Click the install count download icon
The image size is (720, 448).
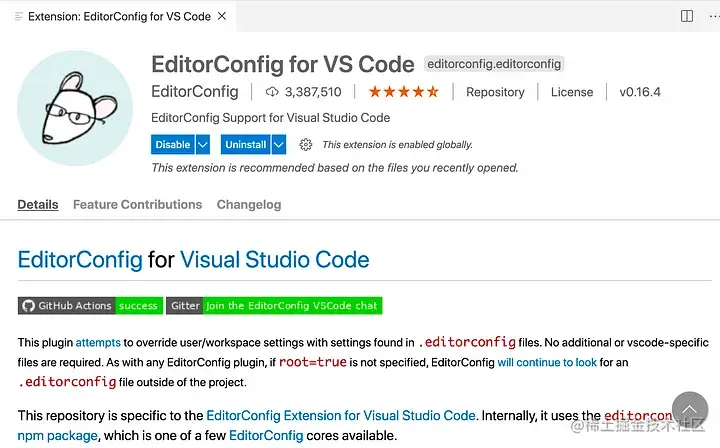coord(272,92)
